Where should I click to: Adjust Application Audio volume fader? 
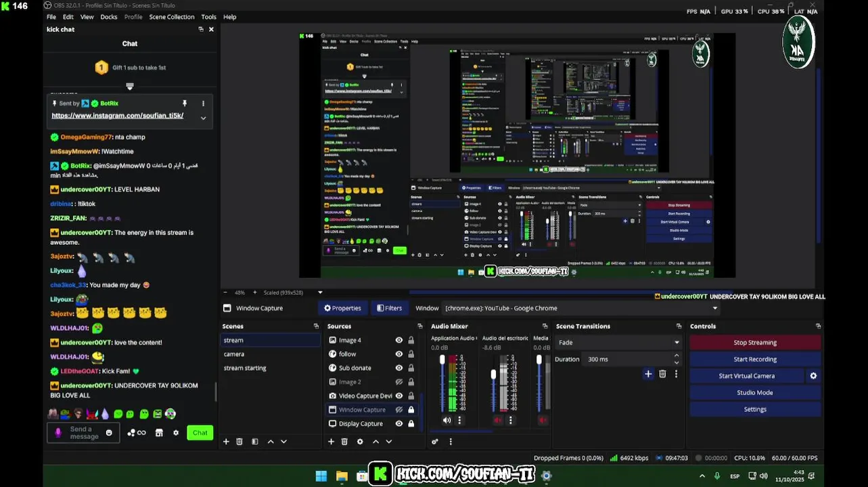click(442, 360)
